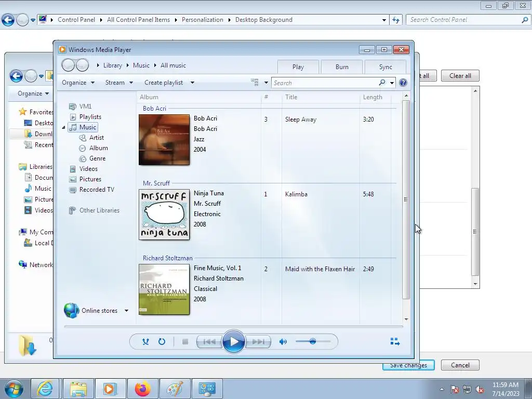Select Music in Media Player navigation
This screenshot has height=399, width=532.
click(x=83, y=127)
